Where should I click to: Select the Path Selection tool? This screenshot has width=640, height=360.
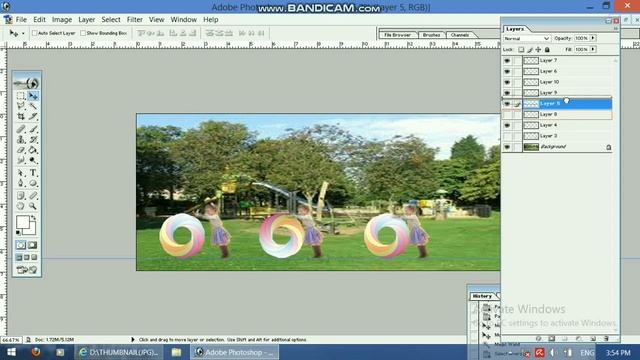[x=21, y=173]
